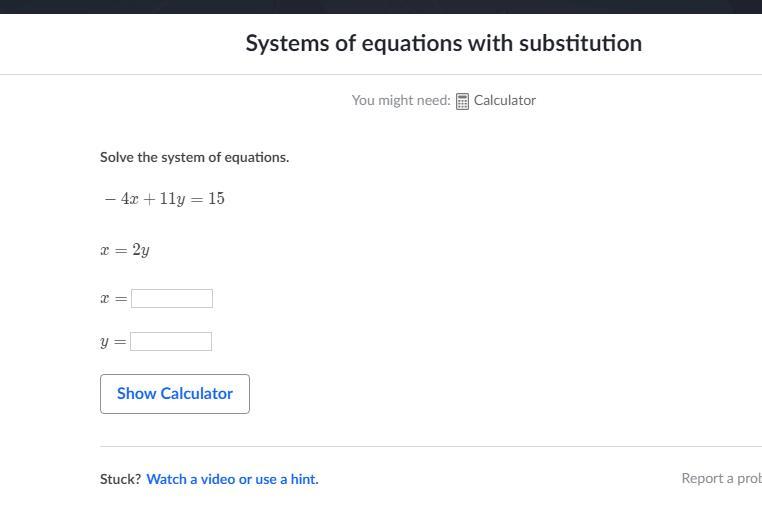This screenshot has width=762, height=506.
Task: Click 'Solve the system of equations' prompt
Action: pos(194,157)
